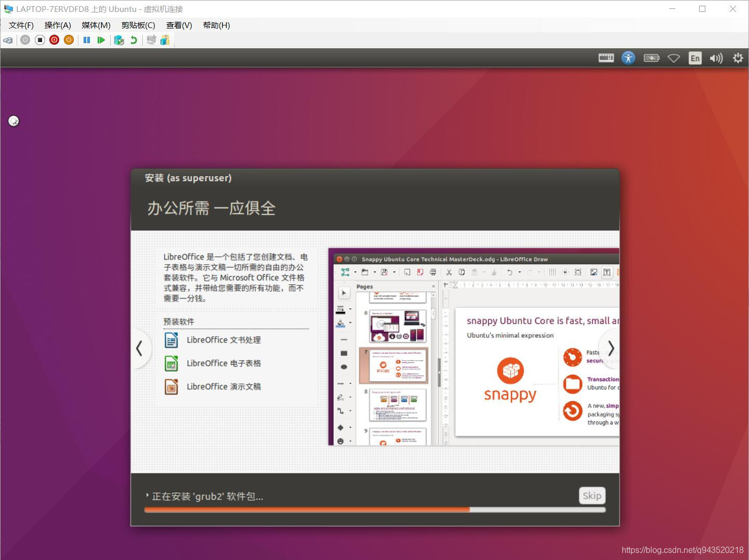Viewport: 749px width, 560px height.
Task: Open the network indicator in Ubuntu panel
Action: coord(674,58)
